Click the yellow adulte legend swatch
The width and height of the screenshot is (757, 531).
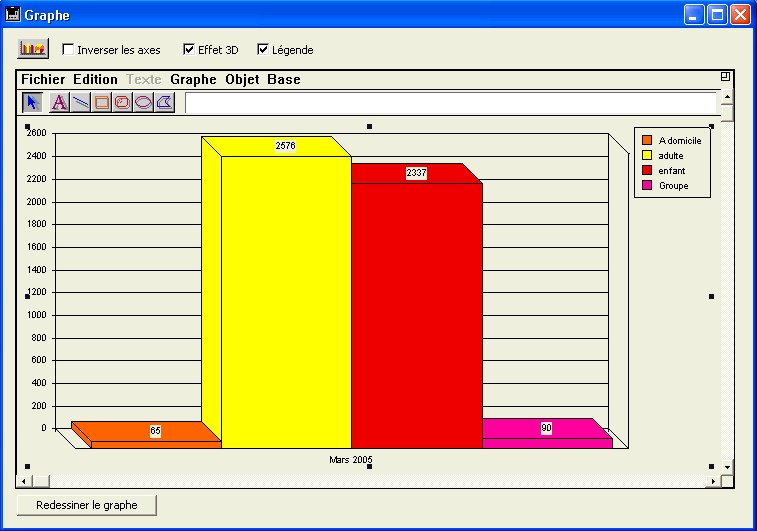(x=647, y=155)
